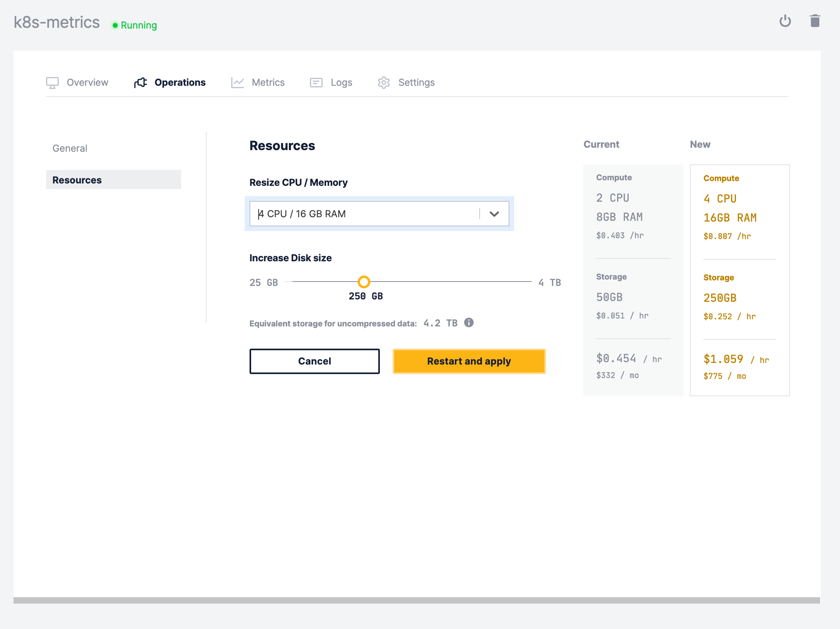Viewport: 840px width, 629px height.
Task: Toggle the k8s-metrics power state
Action: pos(785,21)
